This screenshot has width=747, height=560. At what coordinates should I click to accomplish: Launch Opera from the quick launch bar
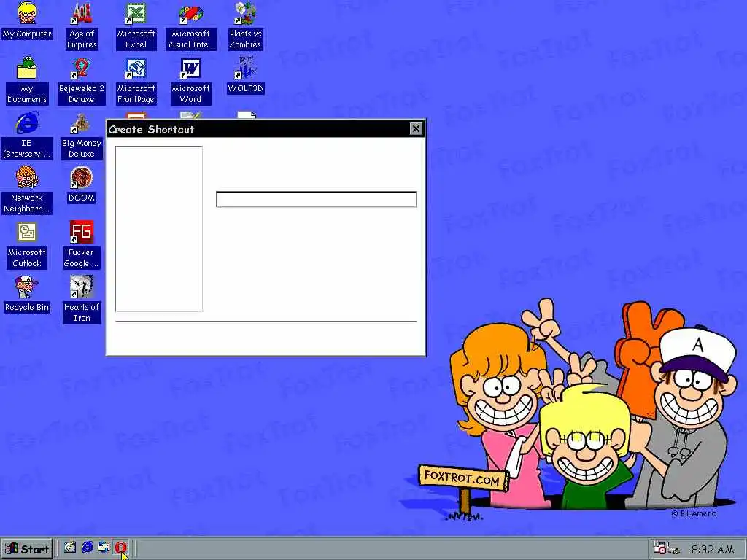tap(120, 548)
